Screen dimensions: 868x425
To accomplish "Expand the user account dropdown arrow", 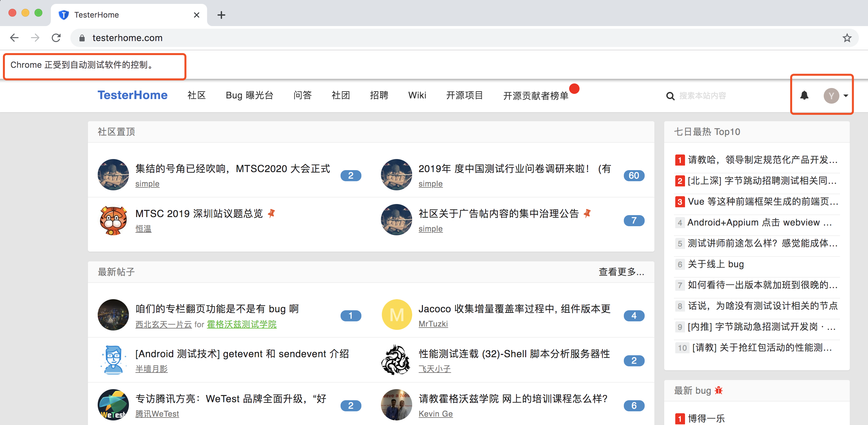I will click(x=846, y=96).
